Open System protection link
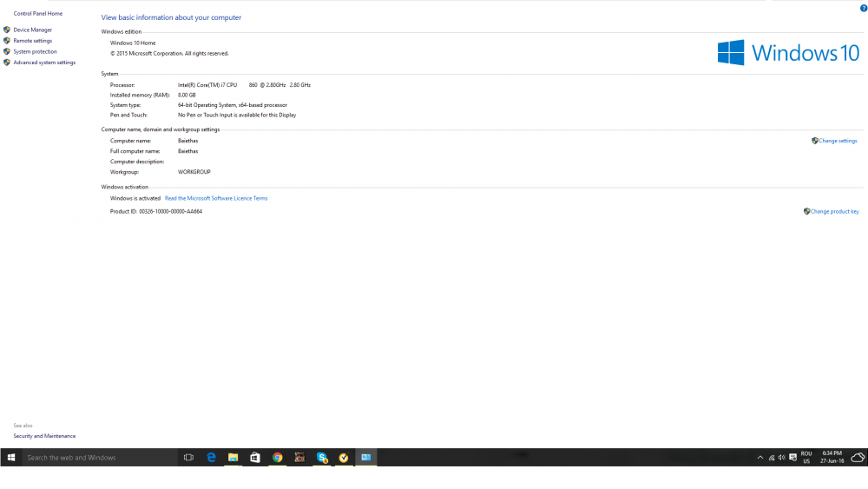The image size is (868, 489). [35, 51]
